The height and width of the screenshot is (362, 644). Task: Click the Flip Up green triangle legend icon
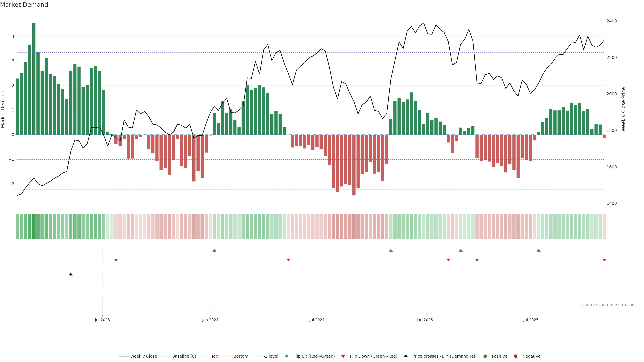coord(287,356)
